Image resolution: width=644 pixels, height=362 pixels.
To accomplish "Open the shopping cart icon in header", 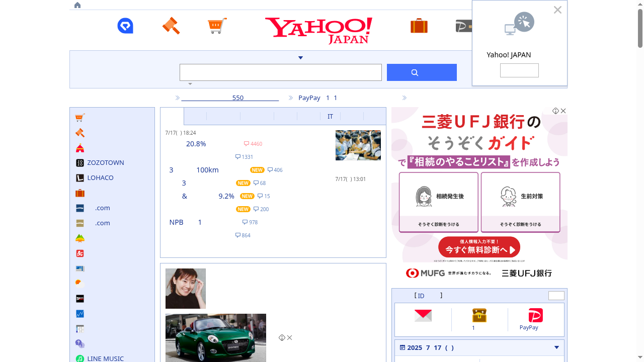I will pyautogui.click(x=217, y=26).
